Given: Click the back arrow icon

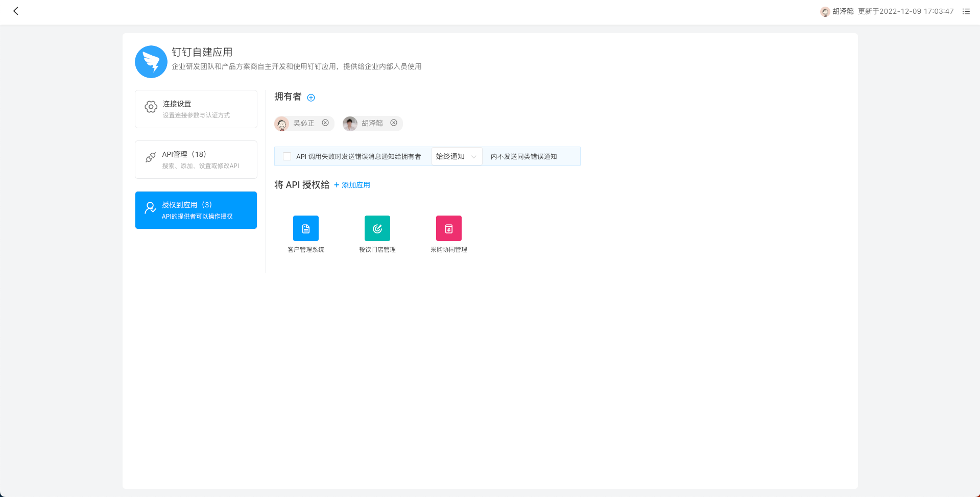Looking at the screenshot, I should (x=16, y=11).
